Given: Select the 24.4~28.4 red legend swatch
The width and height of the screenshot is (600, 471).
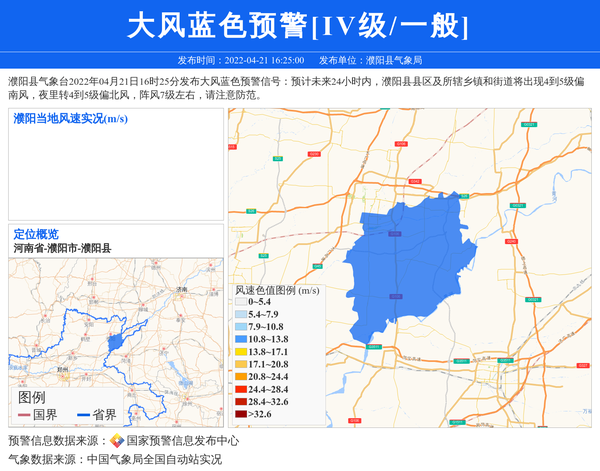Looking at the screenshot, I should coord(241,389).
